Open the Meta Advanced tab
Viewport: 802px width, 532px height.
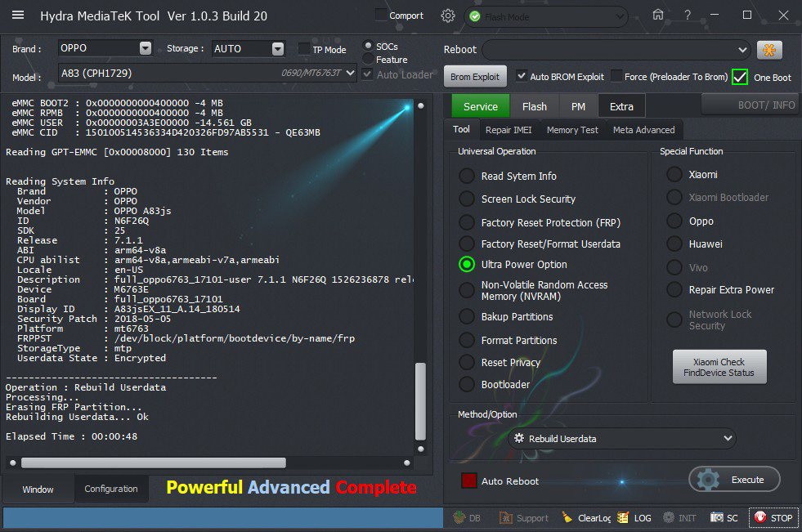click(644, 130)
